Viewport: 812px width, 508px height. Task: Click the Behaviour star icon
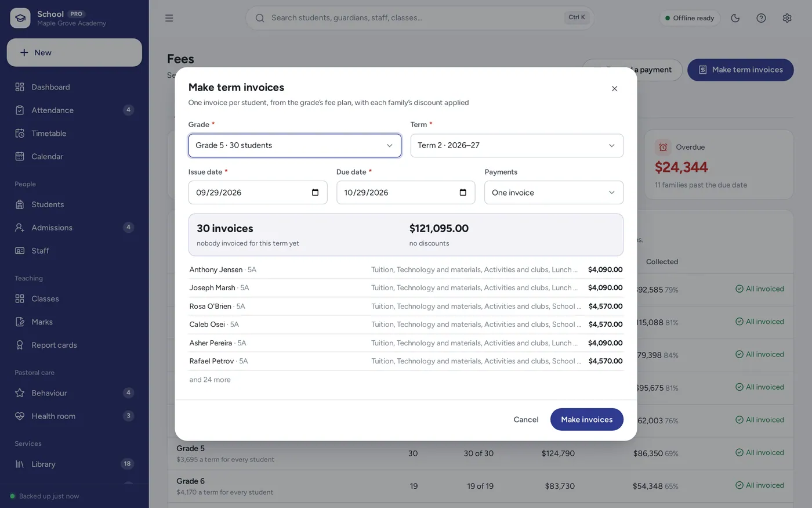tap(20, 393)
